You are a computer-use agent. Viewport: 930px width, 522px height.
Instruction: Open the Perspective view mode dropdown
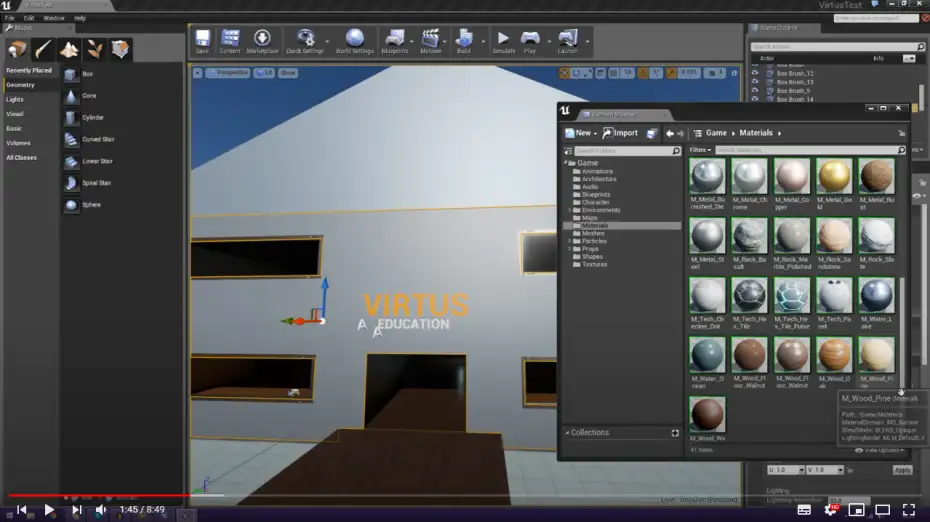click(228, 73)
